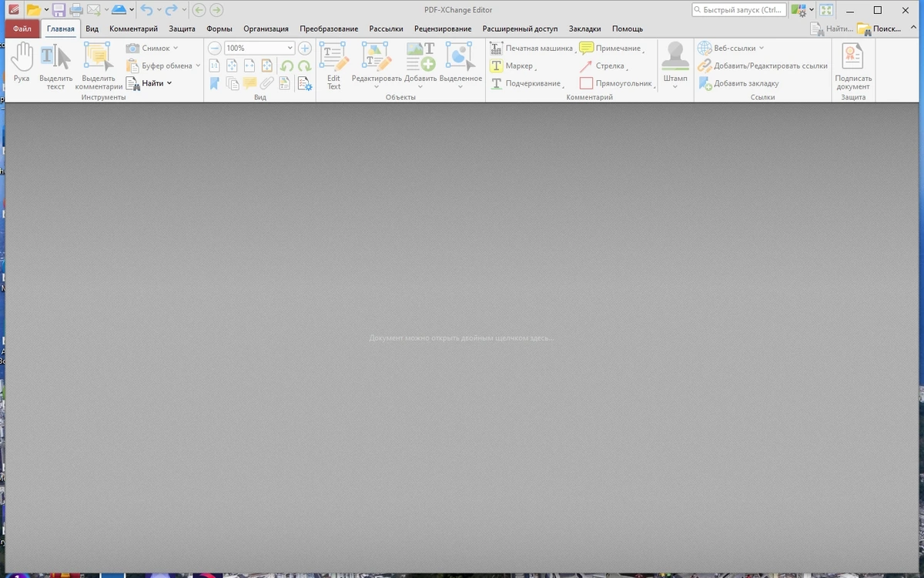Show the comments pane icon
Screen dimensions: 924x578
coord(249,83)
